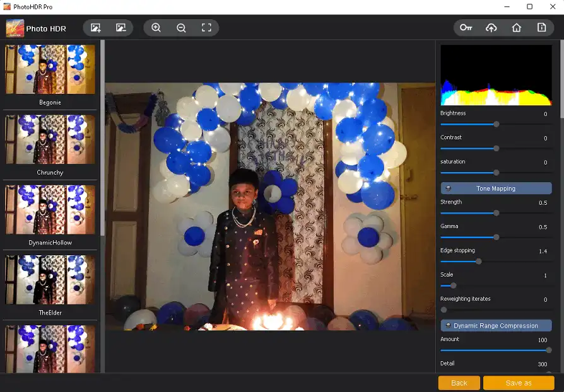Collapse the Dynamic Range Compression section
The image size is (564, 392).
[x=496, y=326]
